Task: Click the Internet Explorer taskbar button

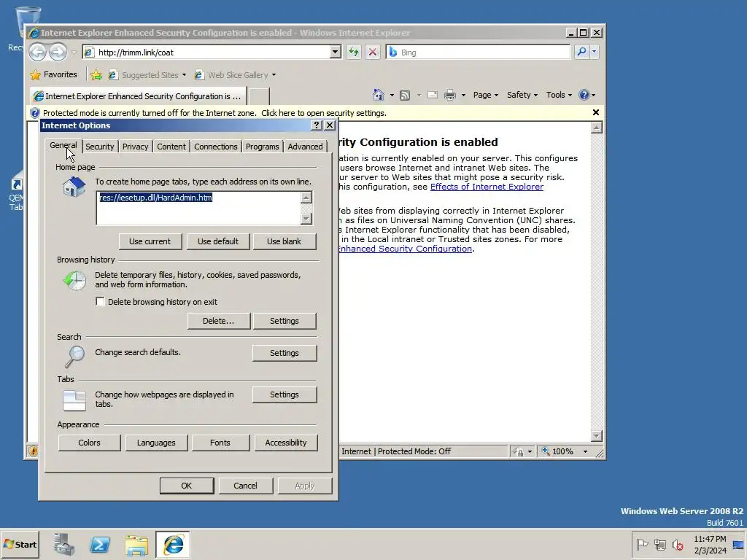Action: [x=173, y=544]
